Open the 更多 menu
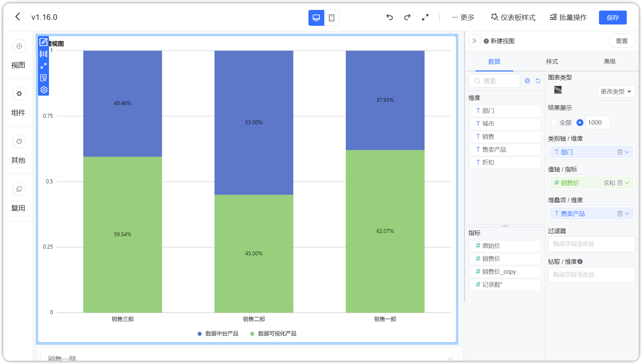Viewport: 642px width, 364px height. 463,17
